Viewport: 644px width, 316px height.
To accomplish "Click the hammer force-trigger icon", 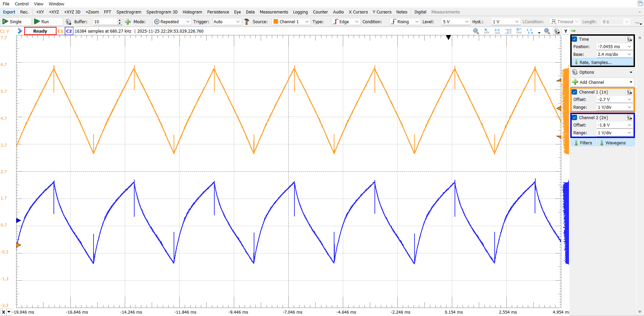I will click(247, 22).
